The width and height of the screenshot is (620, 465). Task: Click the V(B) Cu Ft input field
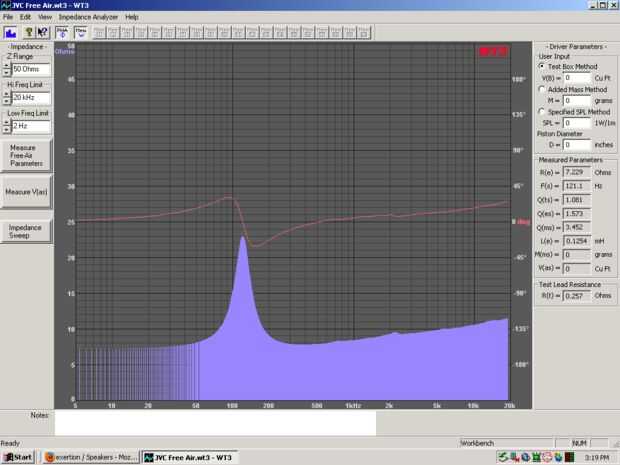(577, 78)
